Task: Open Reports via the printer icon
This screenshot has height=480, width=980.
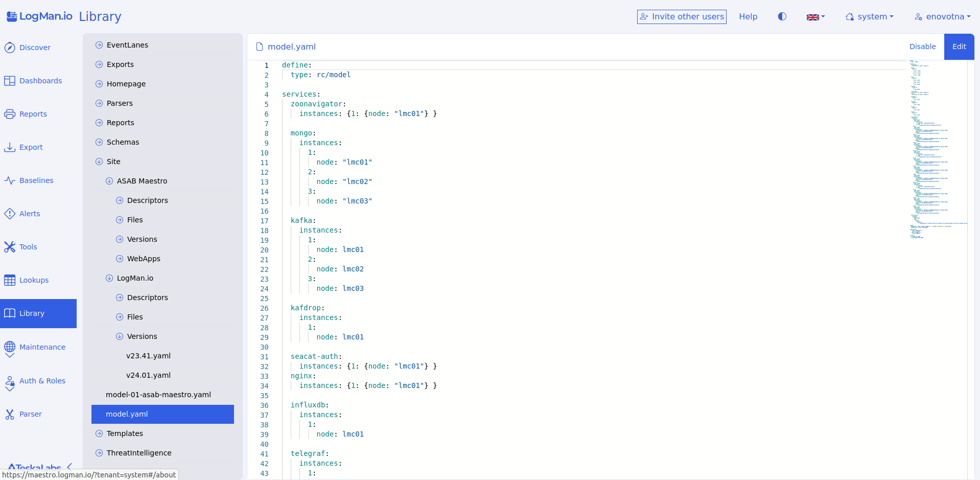Action: (10, 114)
